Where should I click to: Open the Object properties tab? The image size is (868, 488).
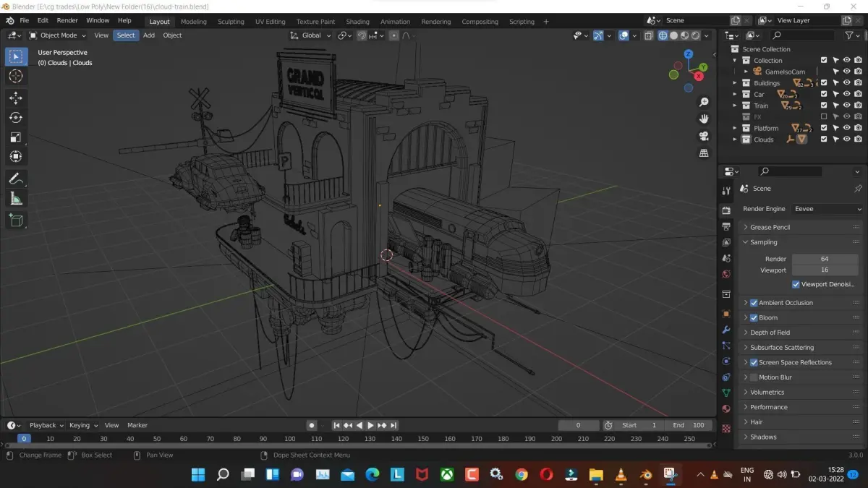coord(726,314)
